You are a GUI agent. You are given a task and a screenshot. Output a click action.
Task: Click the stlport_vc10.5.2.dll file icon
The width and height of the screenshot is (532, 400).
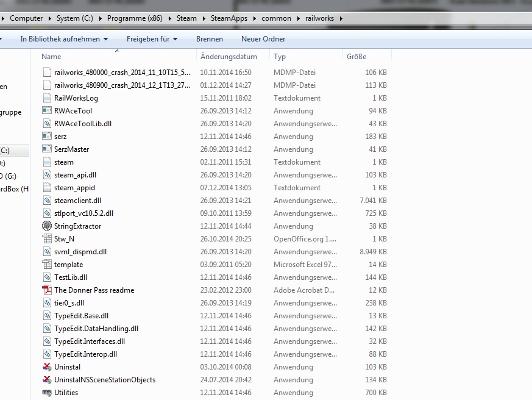pyautogui.click(x=47, y=213)
